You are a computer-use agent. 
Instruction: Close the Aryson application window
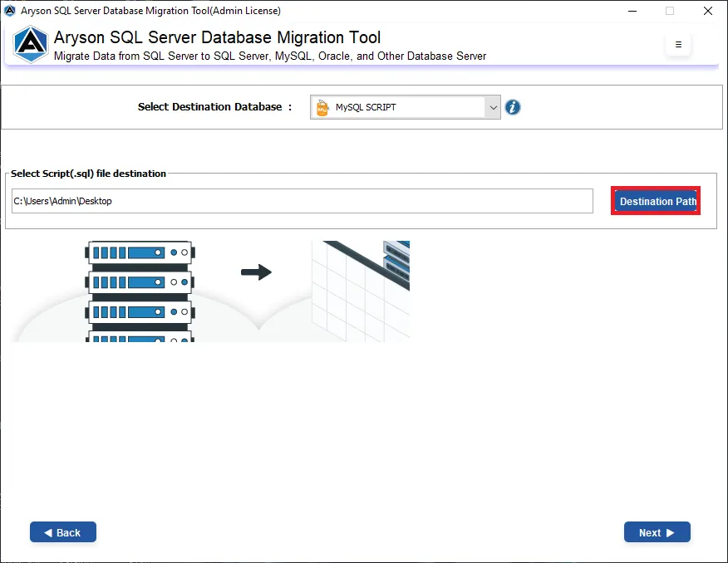click(x=707, y=11)
